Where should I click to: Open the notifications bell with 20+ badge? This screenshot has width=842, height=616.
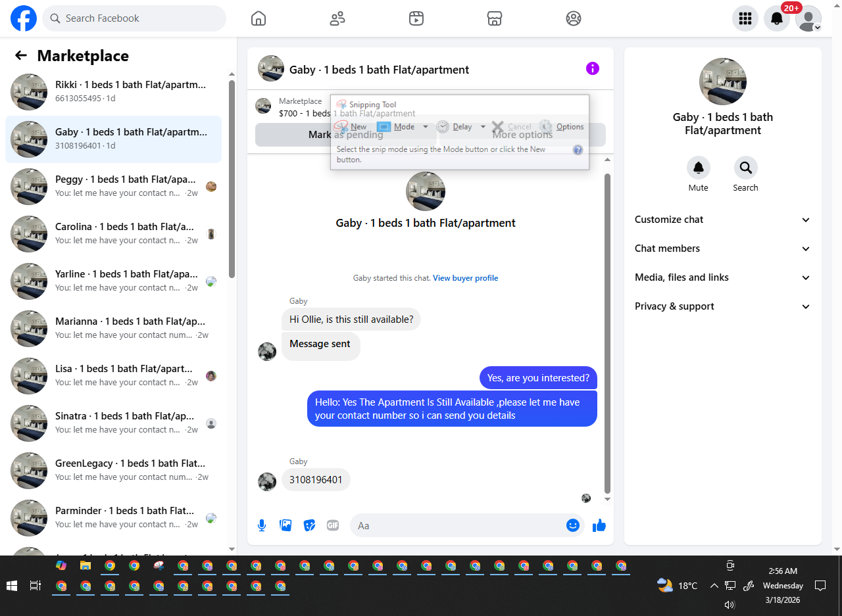click(x=777, y=18)
